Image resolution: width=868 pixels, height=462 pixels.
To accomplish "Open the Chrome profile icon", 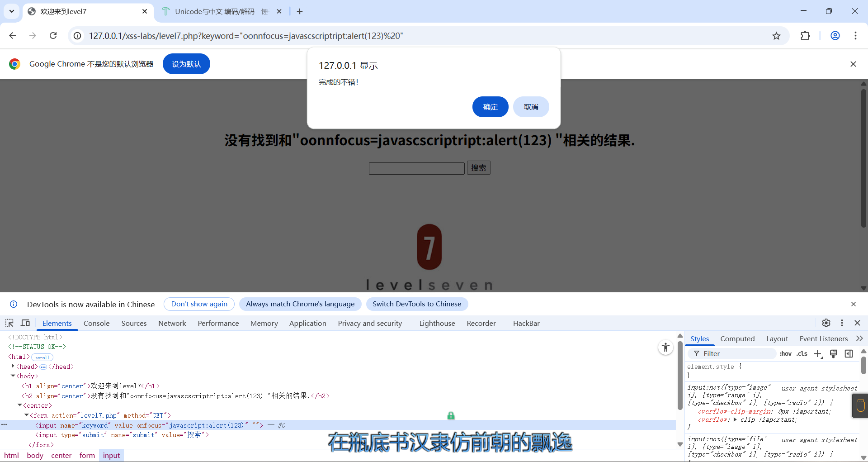I will click(x=835, y=36).
